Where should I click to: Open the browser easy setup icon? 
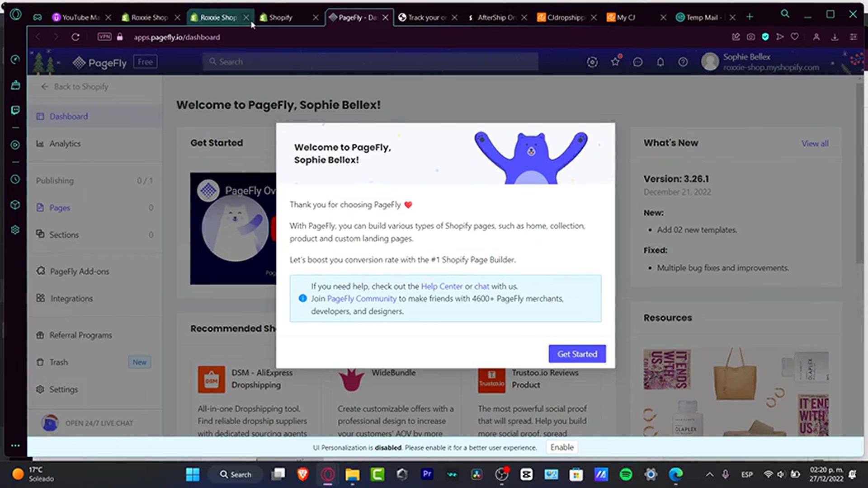[854, 37]
